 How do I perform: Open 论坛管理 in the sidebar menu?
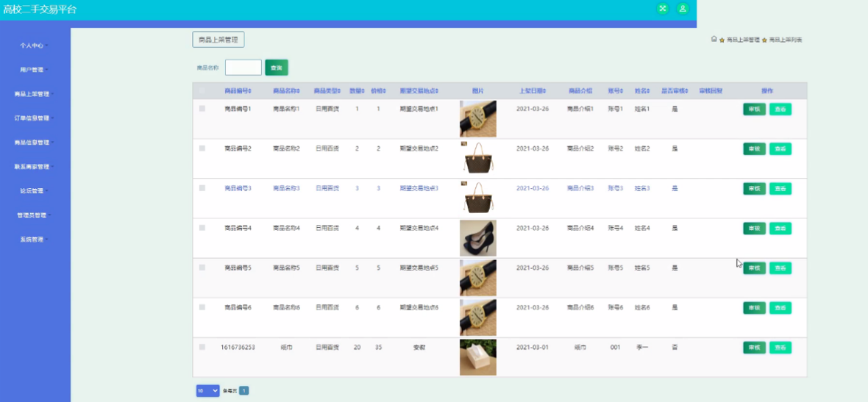(x=32, y=191)
